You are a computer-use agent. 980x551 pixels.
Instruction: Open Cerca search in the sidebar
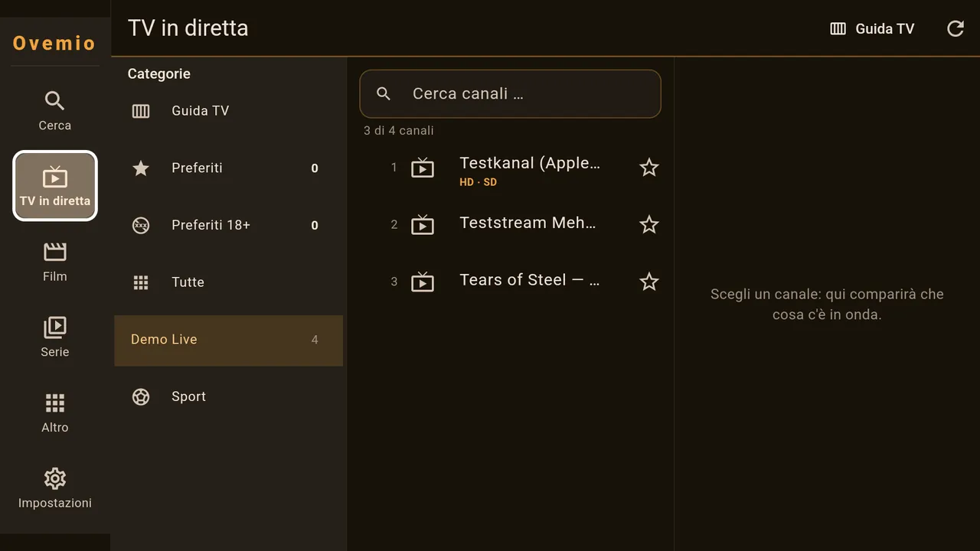click(54, 111)
